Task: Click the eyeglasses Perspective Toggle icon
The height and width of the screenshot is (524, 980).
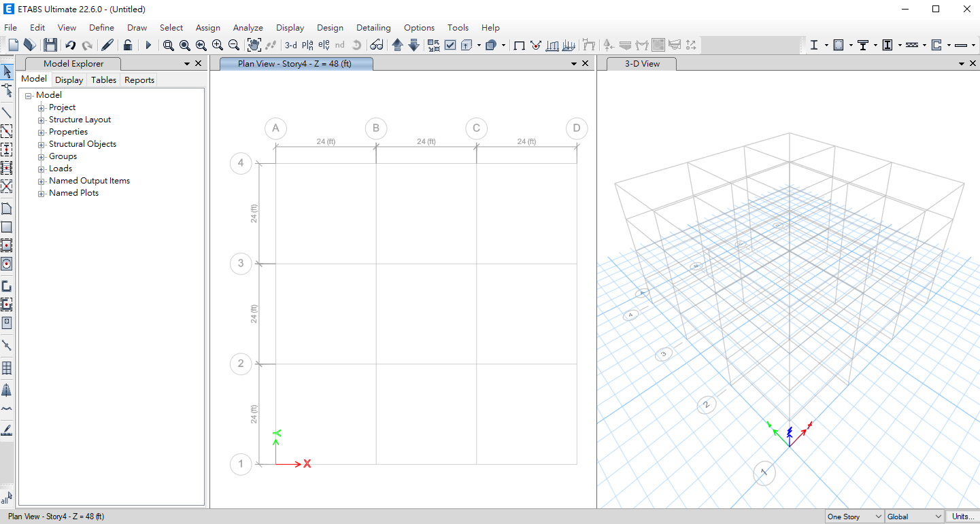Action: click(376, 45)
